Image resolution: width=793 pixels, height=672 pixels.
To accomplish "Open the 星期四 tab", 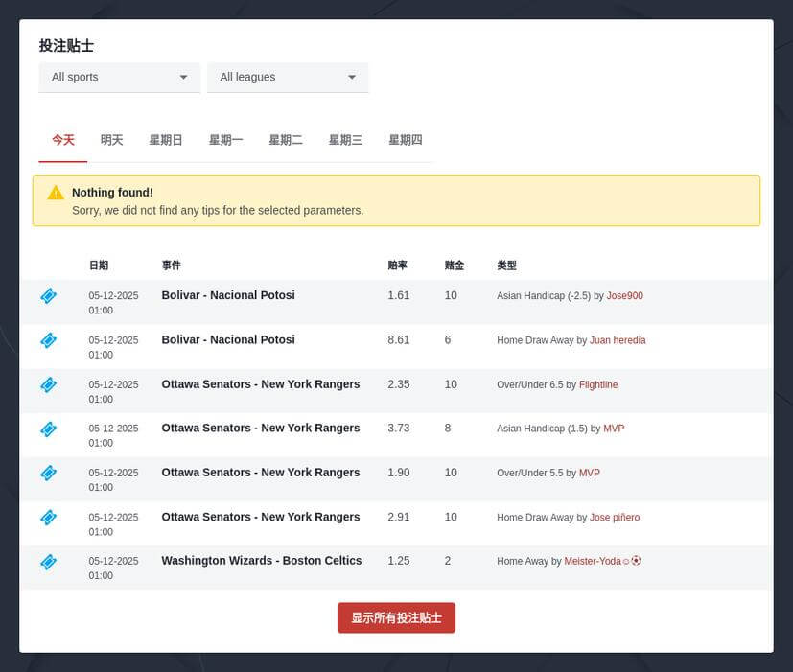I will point(405,139).
